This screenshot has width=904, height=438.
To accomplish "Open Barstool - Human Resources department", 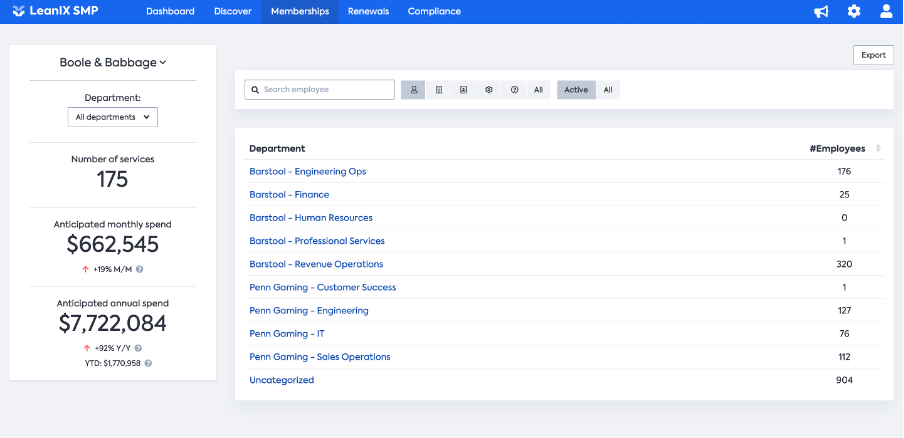I will 311,218.
